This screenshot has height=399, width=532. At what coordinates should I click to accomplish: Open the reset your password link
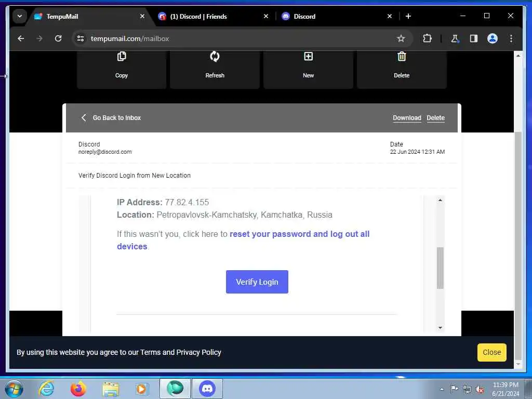(x=243, y=240)
